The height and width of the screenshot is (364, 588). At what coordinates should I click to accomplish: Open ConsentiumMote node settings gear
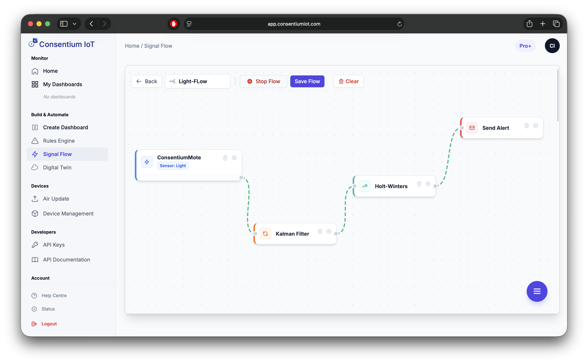234,158
